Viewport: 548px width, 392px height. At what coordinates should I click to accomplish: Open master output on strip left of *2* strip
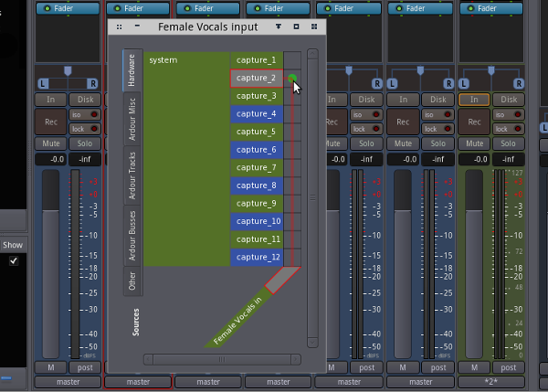pyautogui.click(x=420, y=382)
